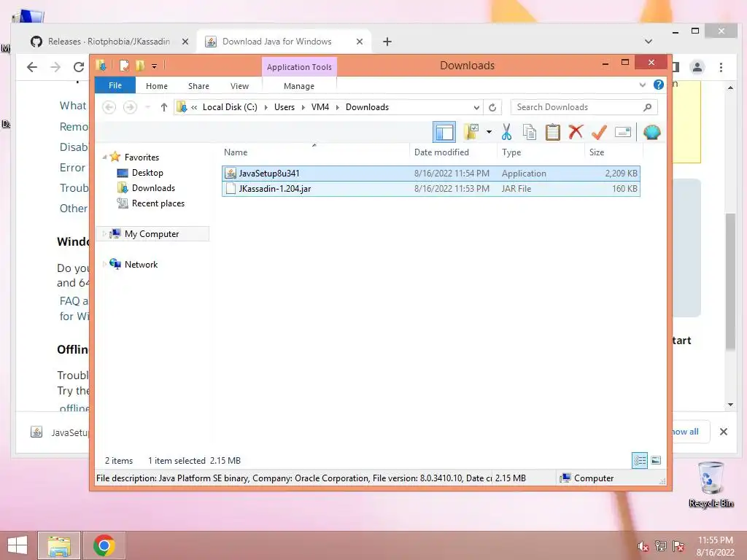747x560 pixels.
Task: Open the Chrome tab search chevron
Action: (x=648, y=42)
